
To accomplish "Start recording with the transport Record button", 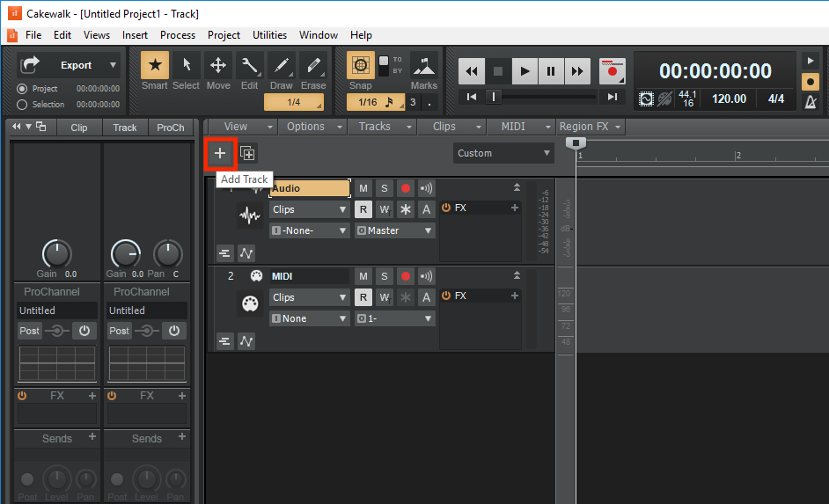I will (613, 71).
